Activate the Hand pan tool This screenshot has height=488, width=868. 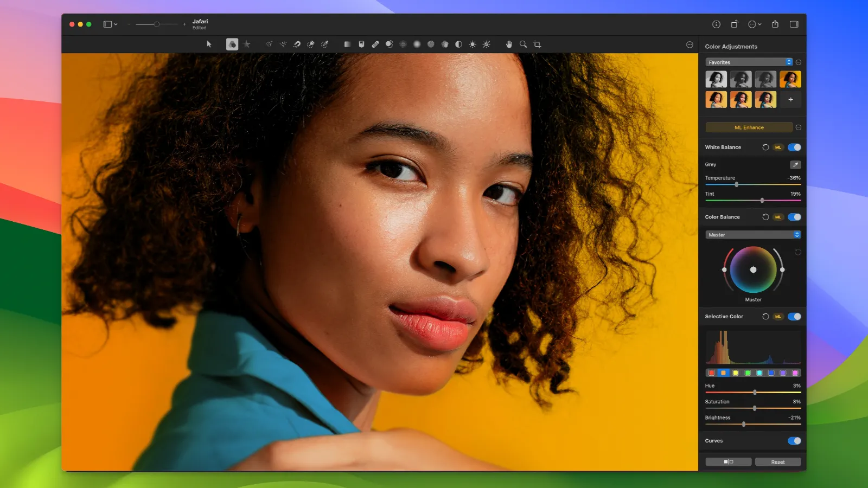pyautogui.click(x=508, y=44)
